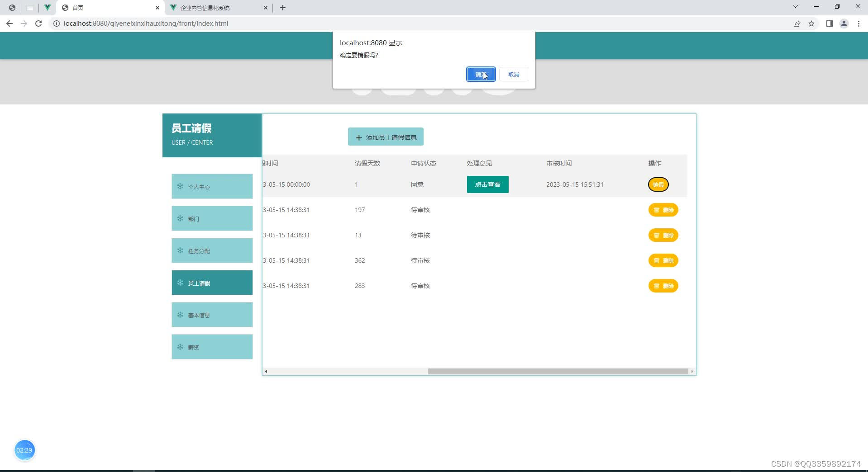
Task: Share this page icon
Action: point(797,24)
